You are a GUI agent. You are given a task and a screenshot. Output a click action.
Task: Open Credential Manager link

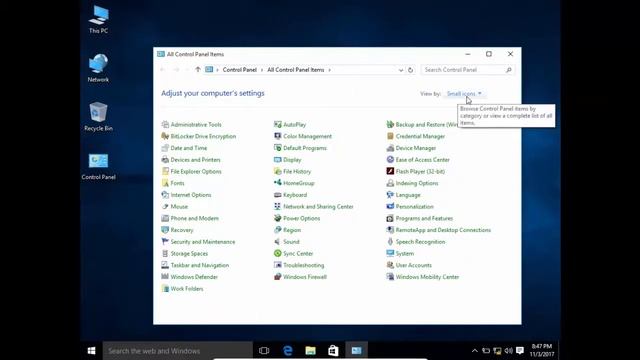(420, 136)
